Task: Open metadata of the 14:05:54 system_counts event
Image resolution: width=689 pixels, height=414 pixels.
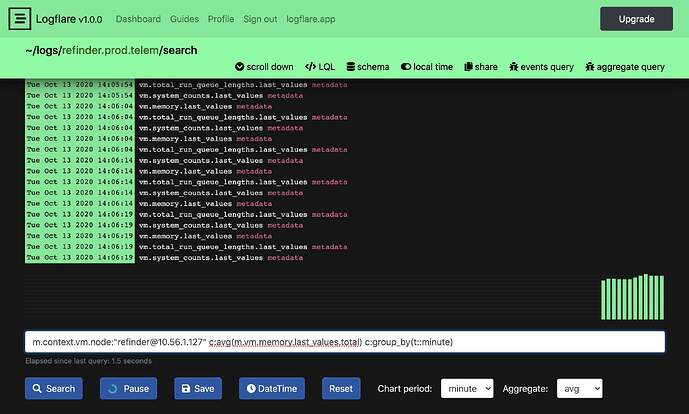Action: coord(285,95)
